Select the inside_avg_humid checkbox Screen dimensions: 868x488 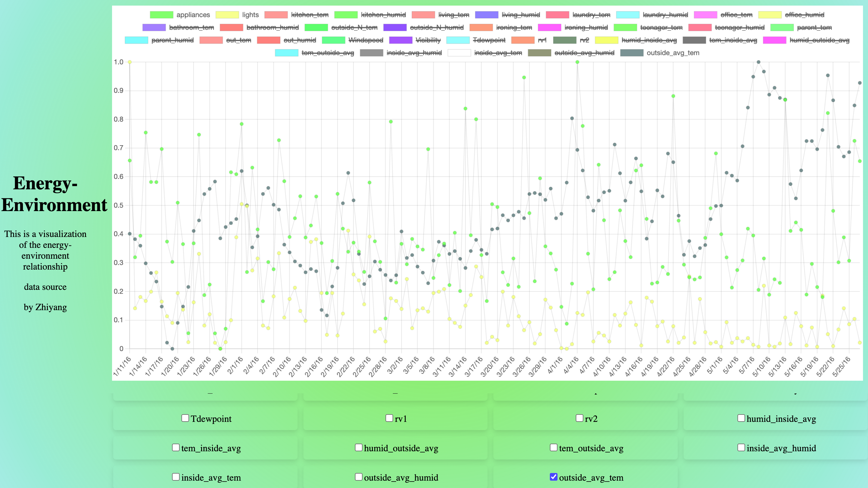(741, 448)
